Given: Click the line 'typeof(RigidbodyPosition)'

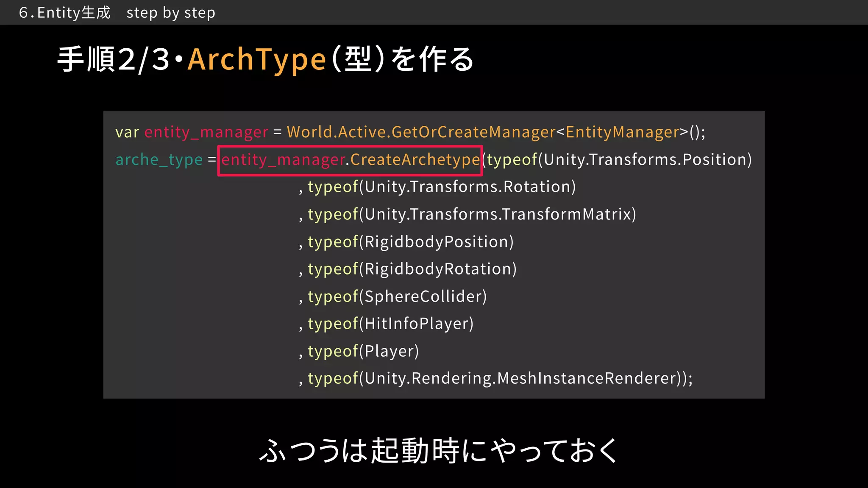Looking at the screenshot, I should [x=411, y=242].
